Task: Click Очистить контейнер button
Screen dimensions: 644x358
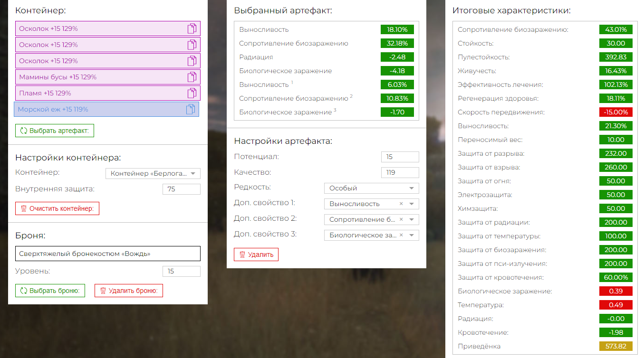Action: pyautogui.click(x=57, y=208)
